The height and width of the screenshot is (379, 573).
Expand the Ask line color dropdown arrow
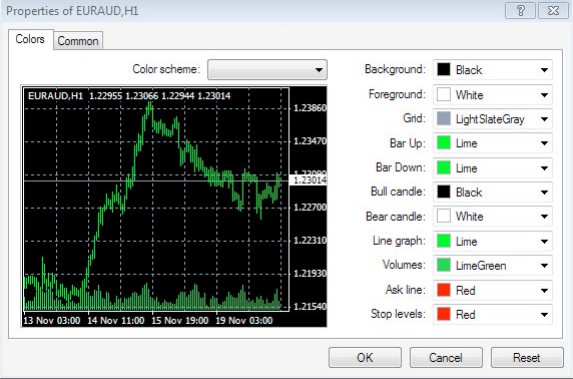pyautogui.click(x=544, y=291)
